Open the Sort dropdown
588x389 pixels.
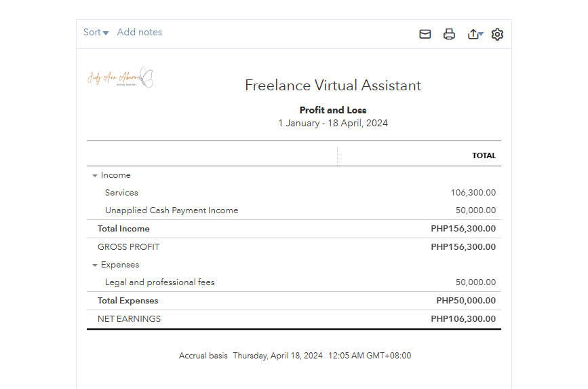coord(96,33)
